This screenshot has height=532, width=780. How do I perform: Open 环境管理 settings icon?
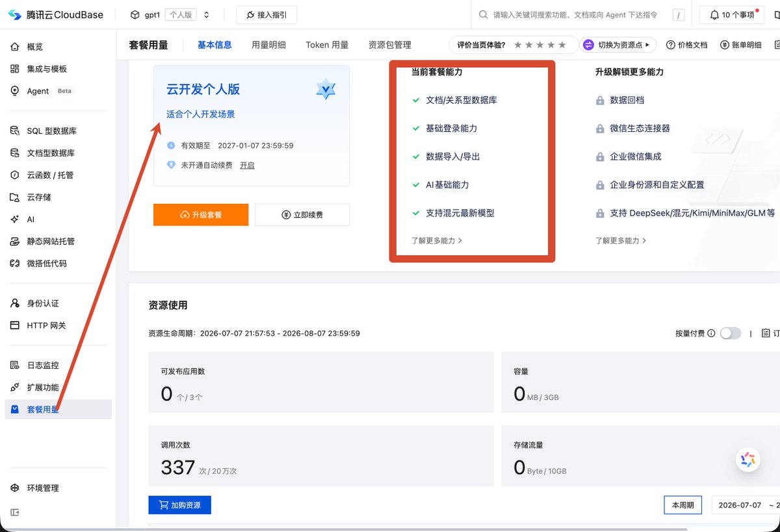tap(15, 488)
